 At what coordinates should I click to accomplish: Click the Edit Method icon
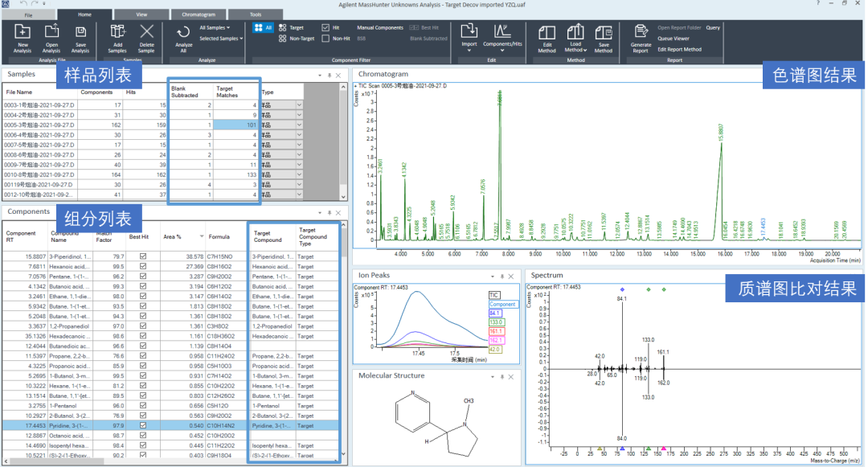coord(547,33)
